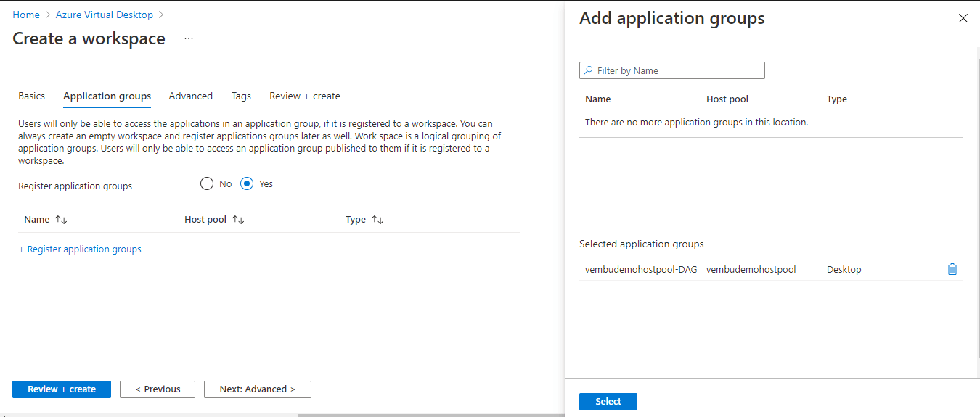
Task: Click the search icon in Filter by Name
Action: (588, 70)
